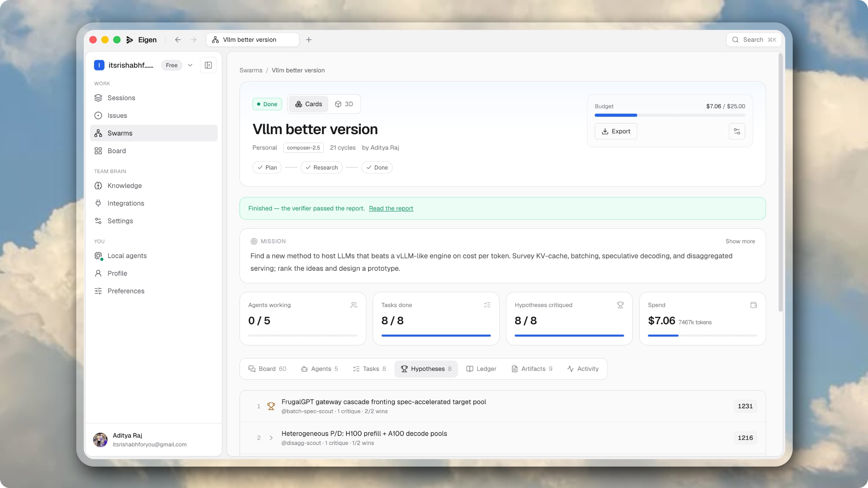Collapse the sidebar panel icon
Viewport: 868px width, 488px height.
coord(208,65)
